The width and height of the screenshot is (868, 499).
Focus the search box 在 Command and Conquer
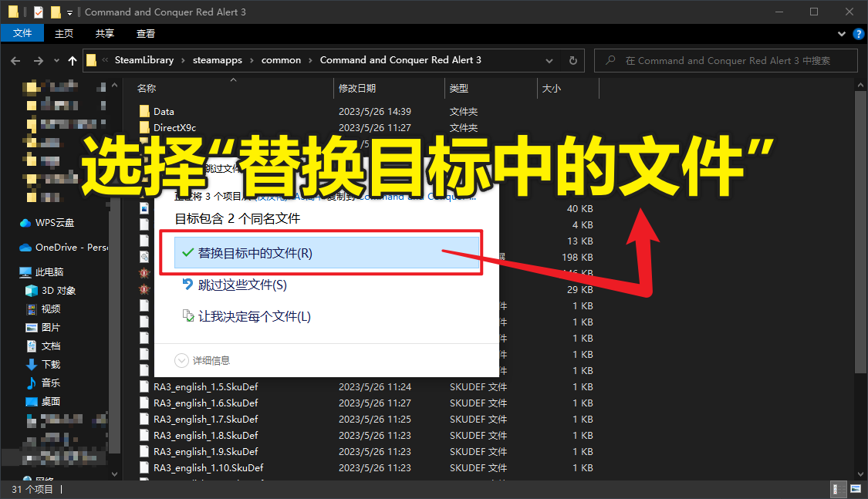click(726, 61)
